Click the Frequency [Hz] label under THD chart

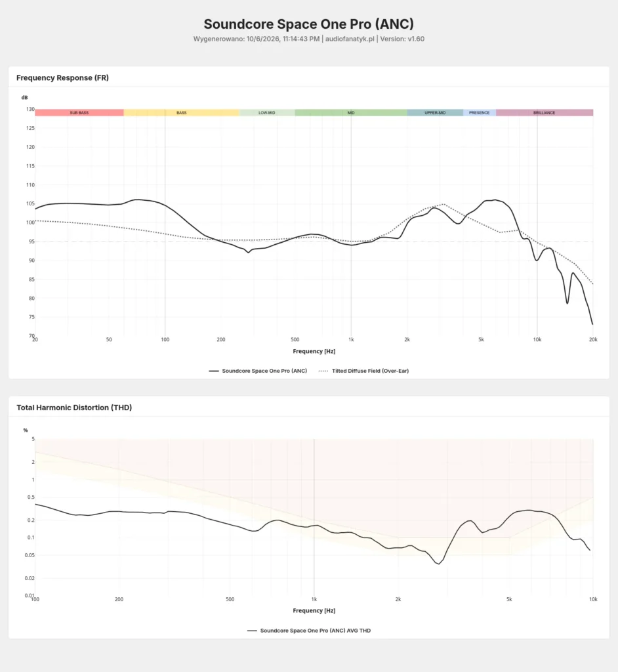[314, 610]
